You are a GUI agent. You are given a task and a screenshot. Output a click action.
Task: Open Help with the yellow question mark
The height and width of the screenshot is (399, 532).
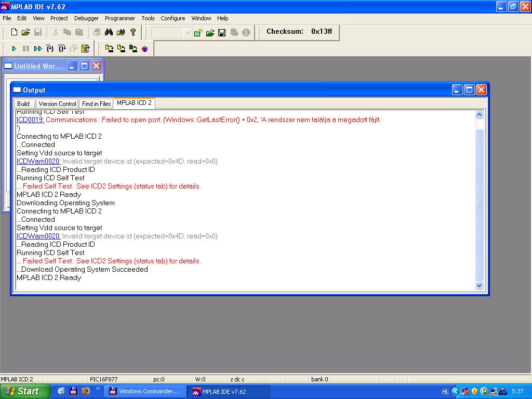click(133, 32)
